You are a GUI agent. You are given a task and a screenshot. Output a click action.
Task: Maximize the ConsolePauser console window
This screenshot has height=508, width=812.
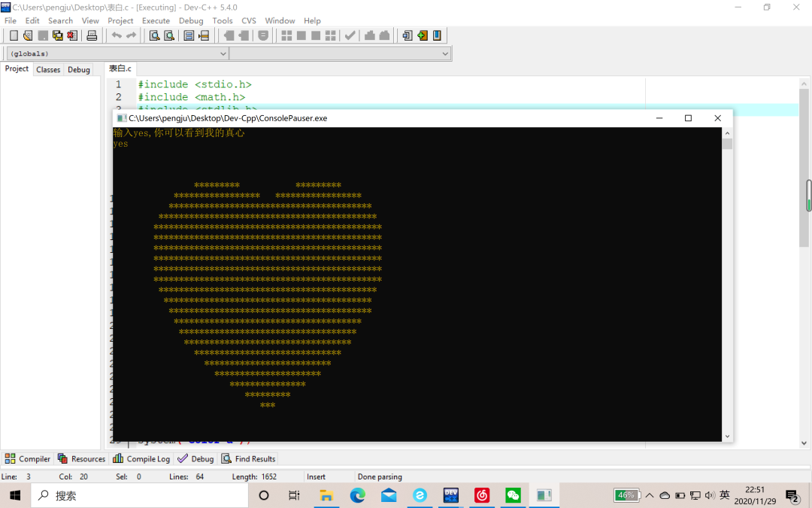(688, 118)
